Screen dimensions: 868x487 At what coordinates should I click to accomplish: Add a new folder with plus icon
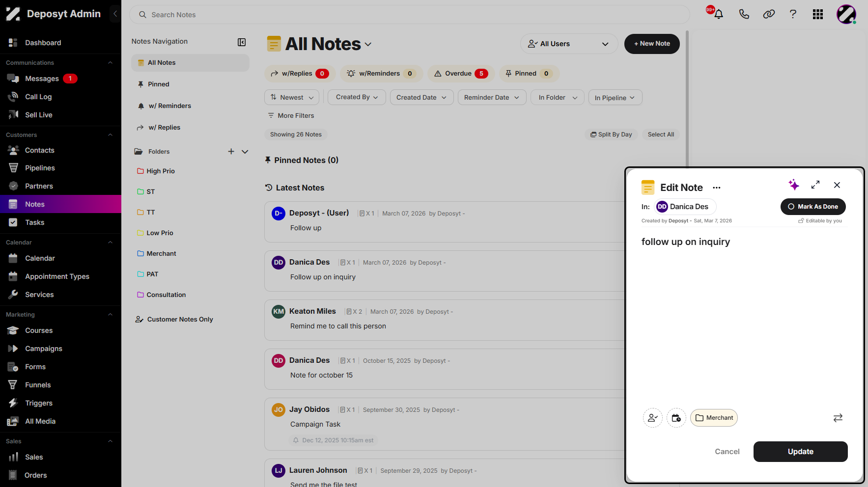231,151
